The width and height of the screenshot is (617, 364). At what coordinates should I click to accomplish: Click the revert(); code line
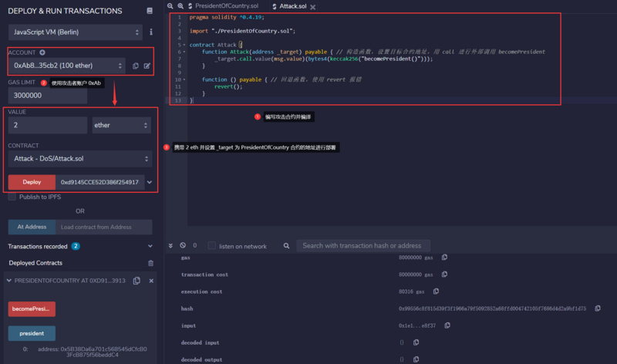(x=228, y=86)
